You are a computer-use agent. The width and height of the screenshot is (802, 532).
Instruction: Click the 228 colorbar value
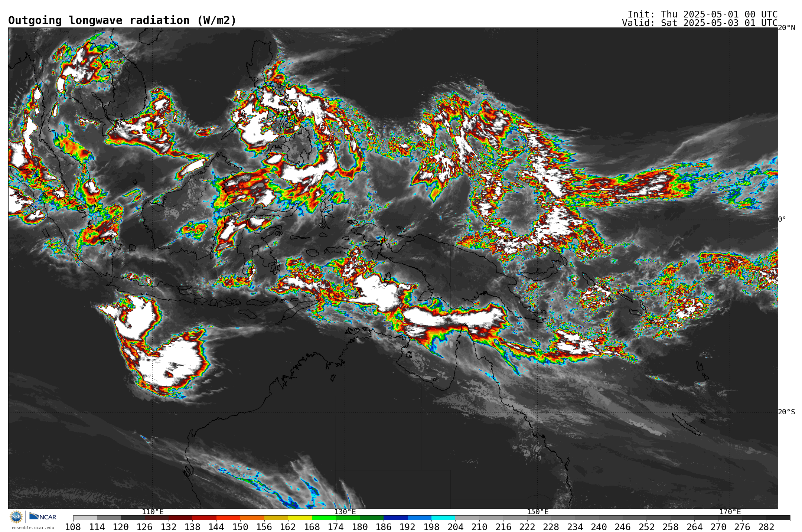tap(551, 527)
